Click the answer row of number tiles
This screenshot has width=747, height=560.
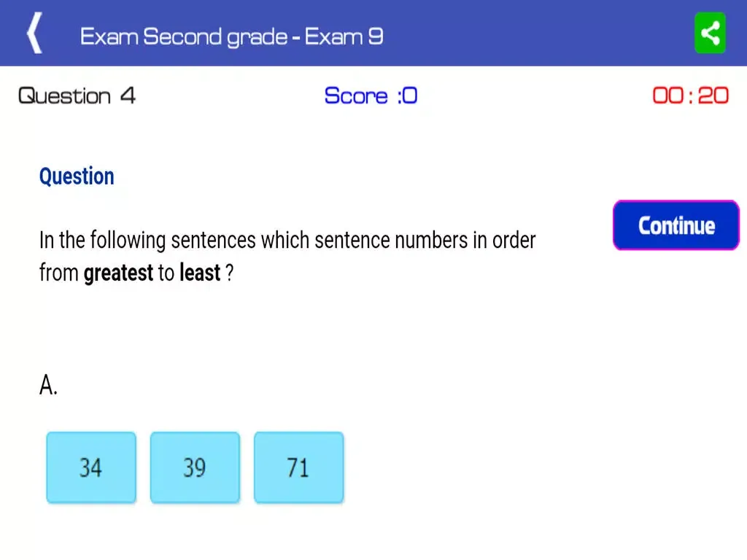pyautogui.click(x=195, y=467)
